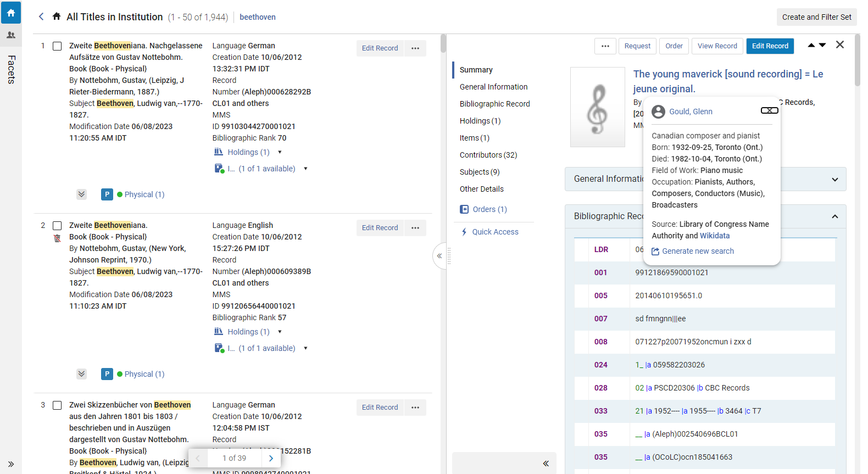Click the Request button

[x=637, y=46]
